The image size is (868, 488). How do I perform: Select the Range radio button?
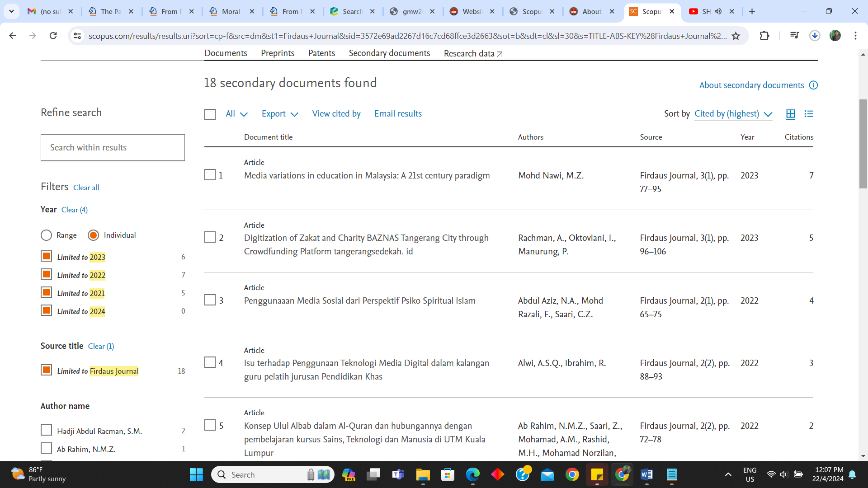(46, 235)
